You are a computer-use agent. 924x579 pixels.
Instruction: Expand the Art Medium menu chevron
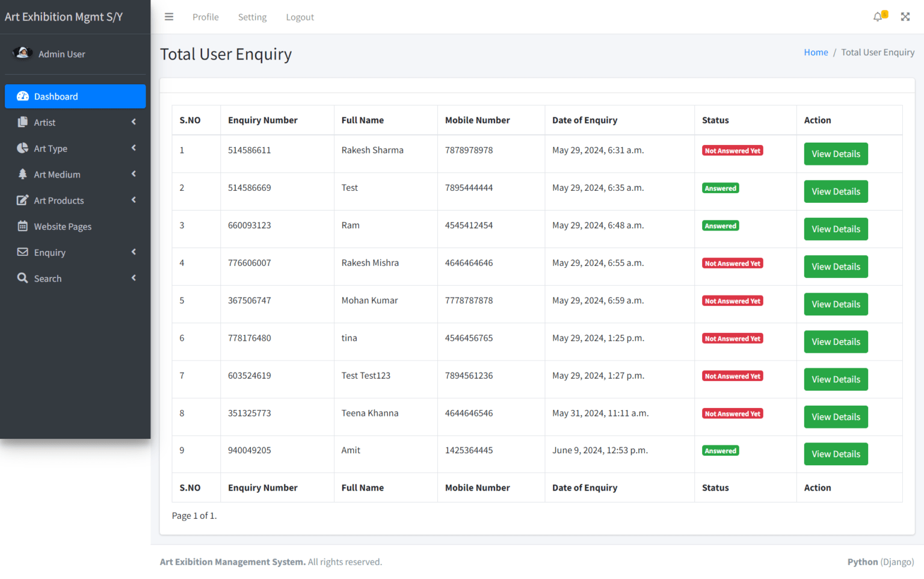click(x=134, y=174)
